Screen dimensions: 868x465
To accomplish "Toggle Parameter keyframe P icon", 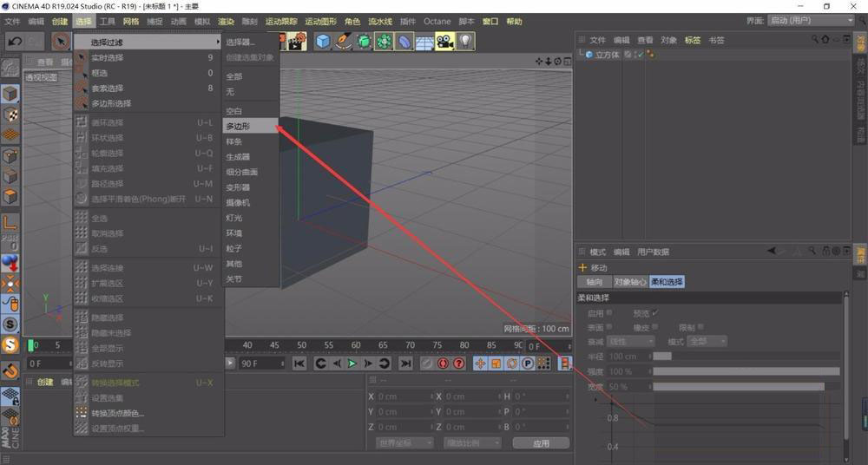I will [528, 363].
